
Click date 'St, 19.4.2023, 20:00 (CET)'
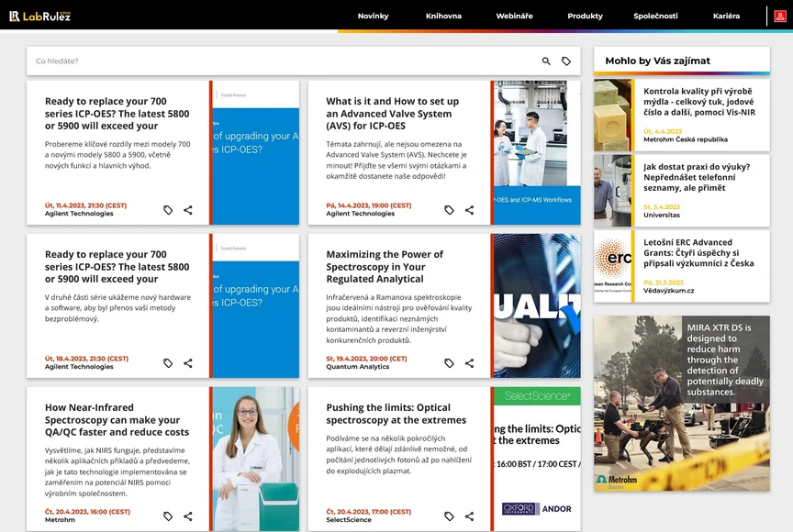click(366, 359)
